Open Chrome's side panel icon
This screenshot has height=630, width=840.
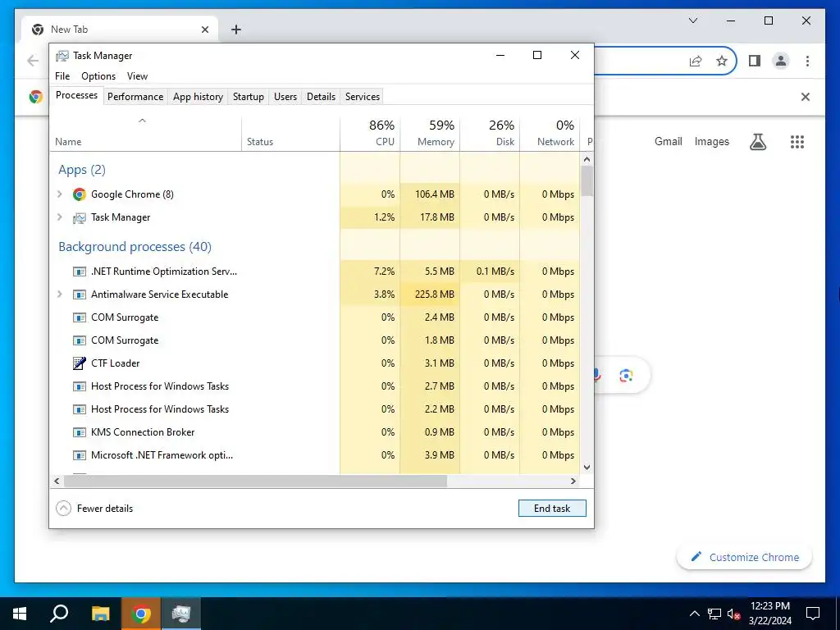[755, 61]
